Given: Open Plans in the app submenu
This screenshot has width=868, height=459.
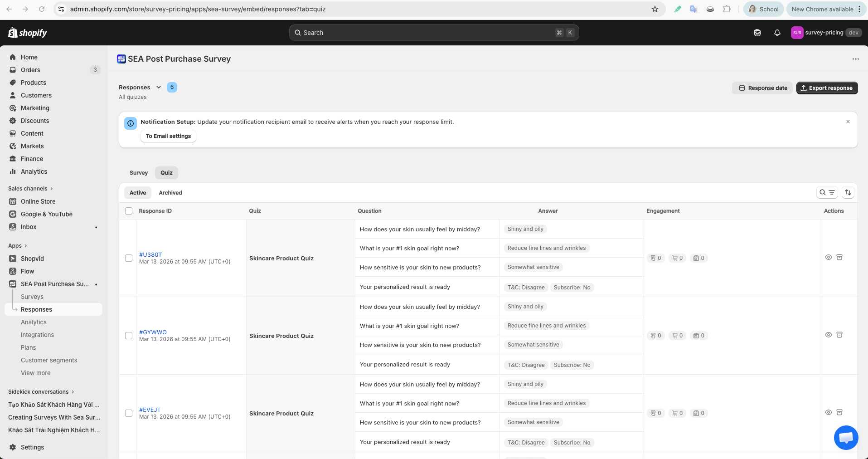Looking at the screenshot, I should (28, 347).
